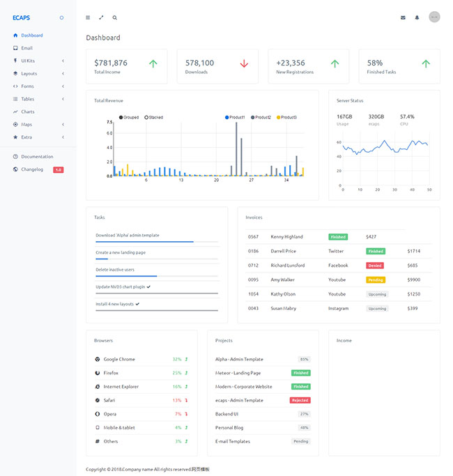Image resolution: width=453 pixels, height=476 pixels.
Task: Select Dashboard in the sidebar menu
Action: (31, 35)
